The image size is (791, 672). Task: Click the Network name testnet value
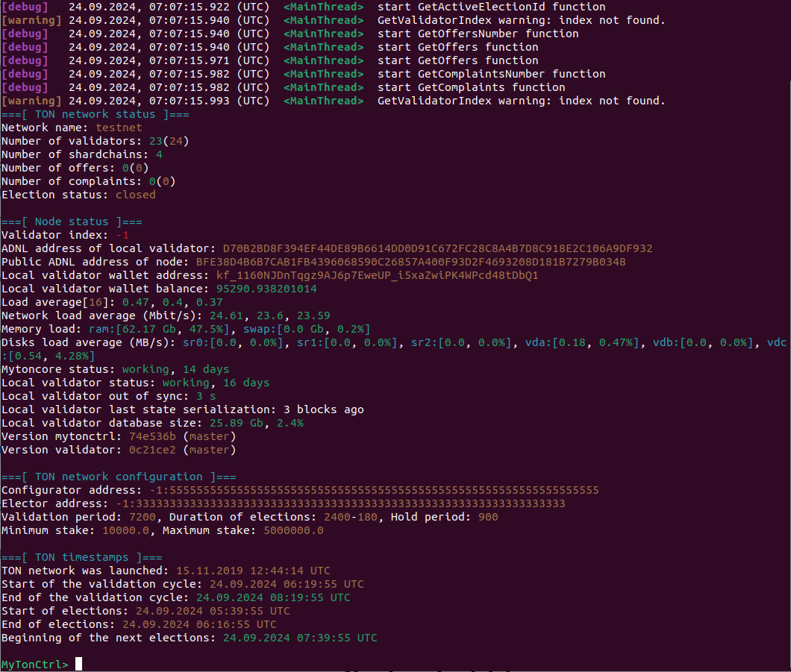click(119, 128)
